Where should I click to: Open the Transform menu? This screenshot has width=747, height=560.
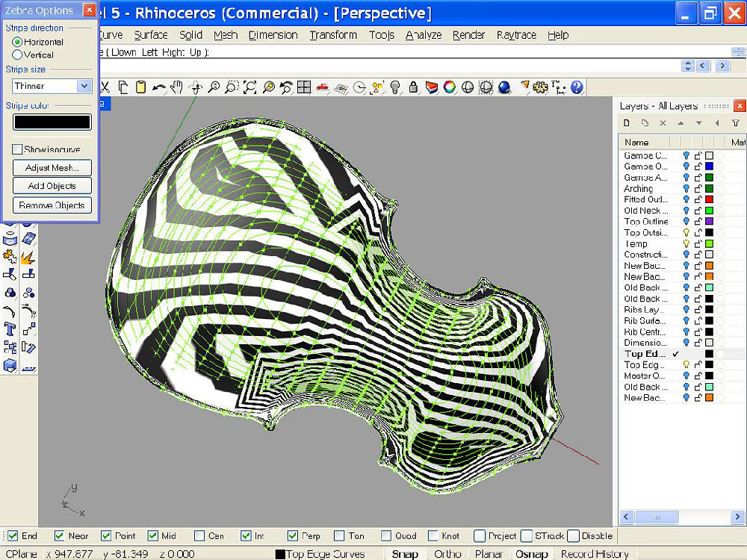[333, 35]
